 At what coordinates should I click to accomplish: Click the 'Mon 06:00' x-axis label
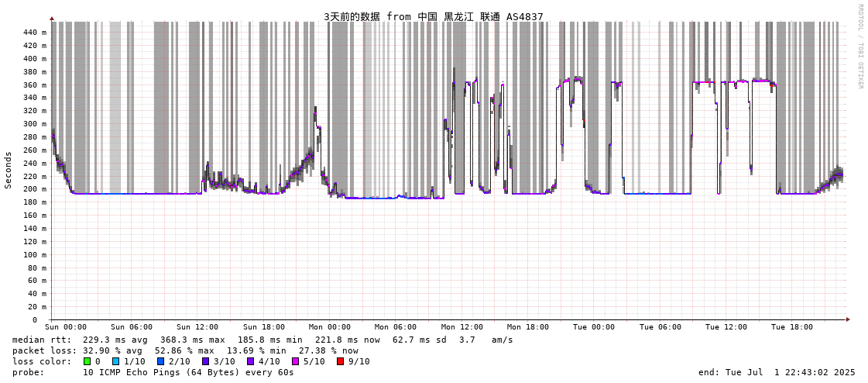[396, 327]
